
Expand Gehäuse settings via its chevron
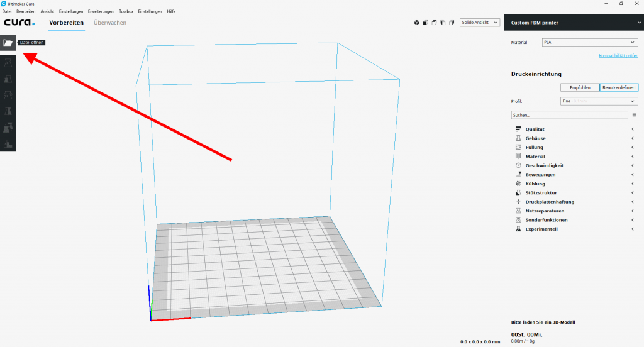(x=633, y=138)
